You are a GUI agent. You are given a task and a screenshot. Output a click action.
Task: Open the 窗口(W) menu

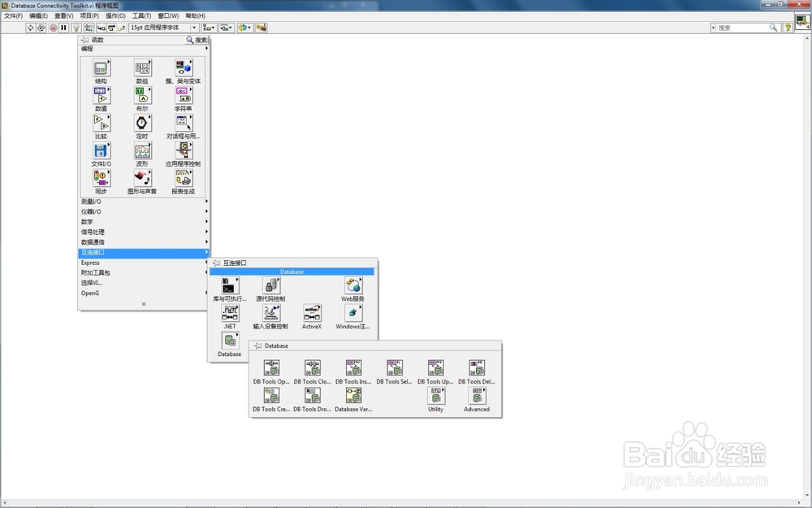(x=168, y=15)
